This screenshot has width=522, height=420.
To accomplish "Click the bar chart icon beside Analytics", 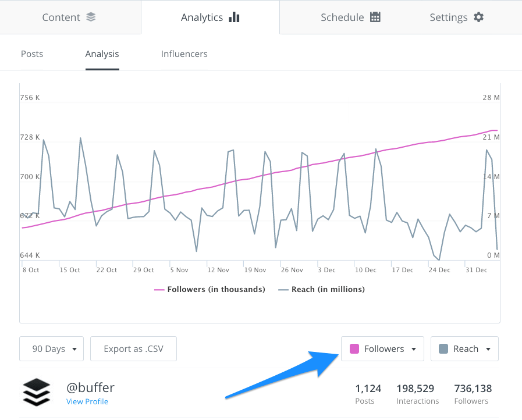I will (x=233, y=17).
